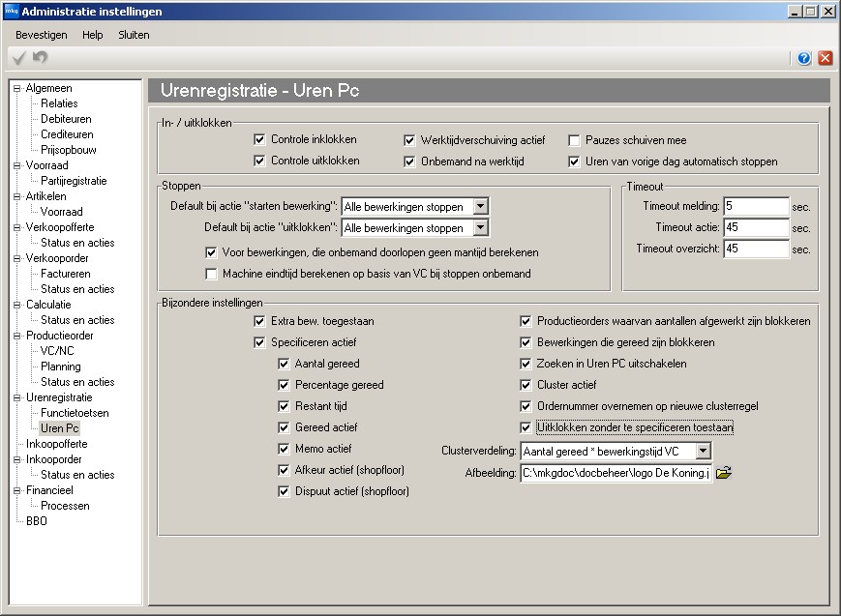Open the Sluiten menu

[x=134, y=35]
